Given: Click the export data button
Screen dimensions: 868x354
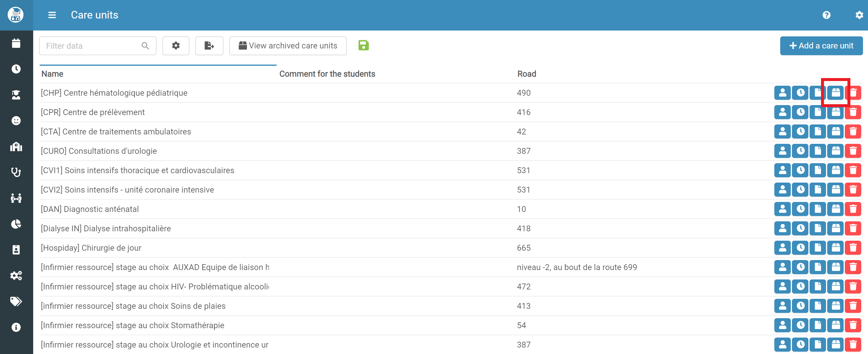Looking at the screenshot, I should (x=209, y=46).
